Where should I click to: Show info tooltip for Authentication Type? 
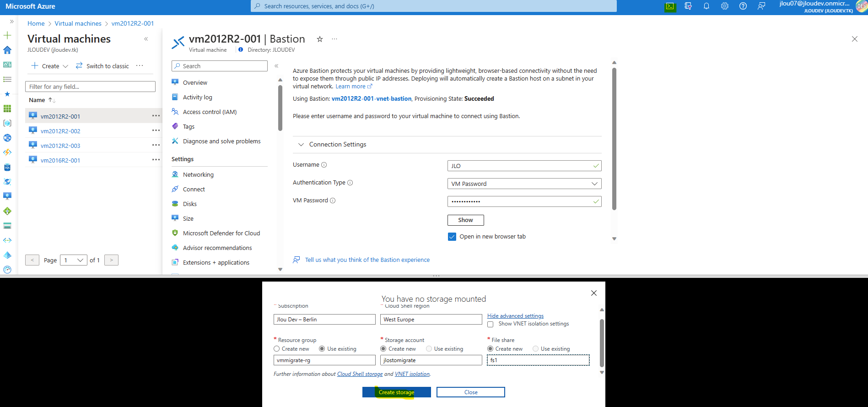(x=350, y=183)
